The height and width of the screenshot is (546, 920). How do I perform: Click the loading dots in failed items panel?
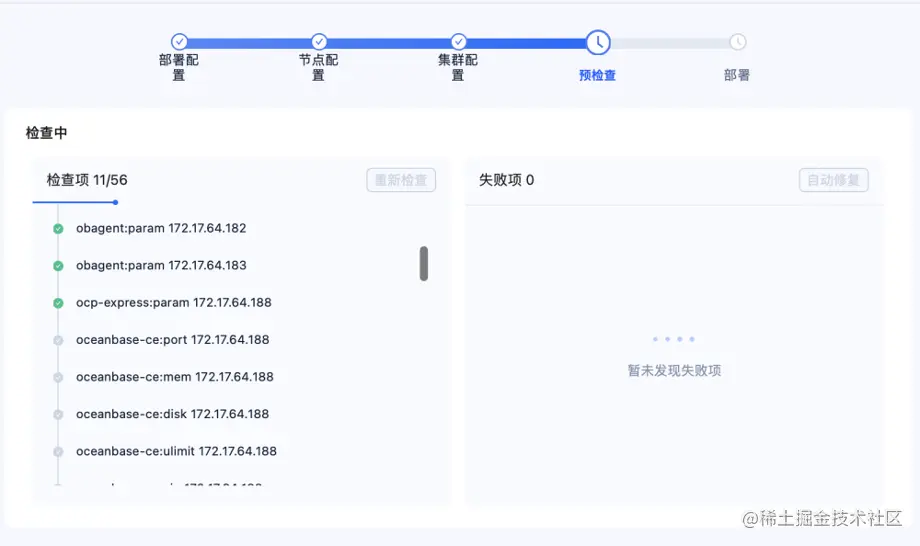pyautogui.click(x=674, y=339)
